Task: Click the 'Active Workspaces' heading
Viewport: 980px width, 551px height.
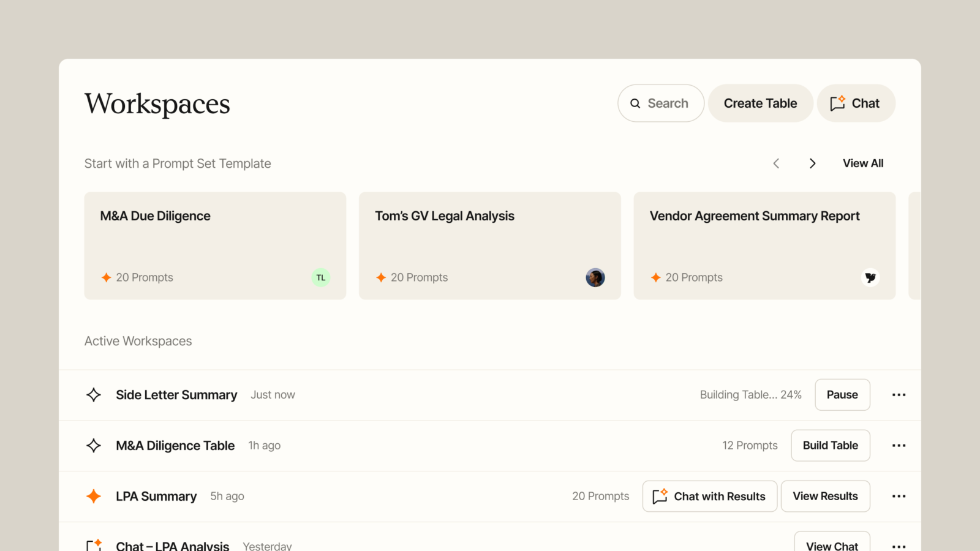Action: [x=138, y=341]
